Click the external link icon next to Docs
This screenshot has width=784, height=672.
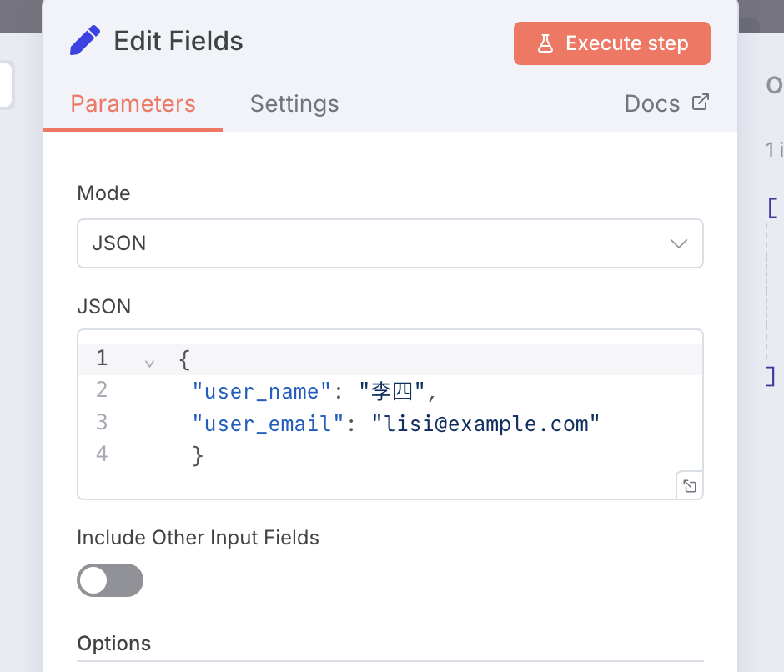tap(701, 103)
